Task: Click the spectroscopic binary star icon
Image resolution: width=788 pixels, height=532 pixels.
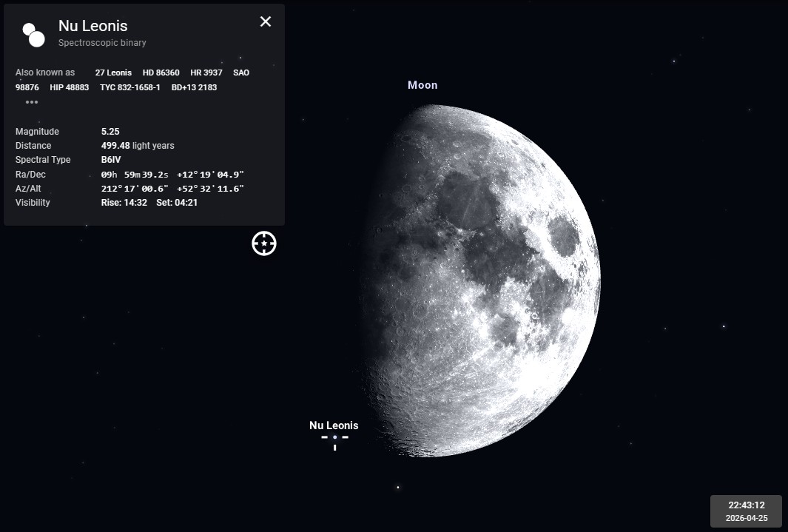Action: pyautogui.click(x=33, y=34)
